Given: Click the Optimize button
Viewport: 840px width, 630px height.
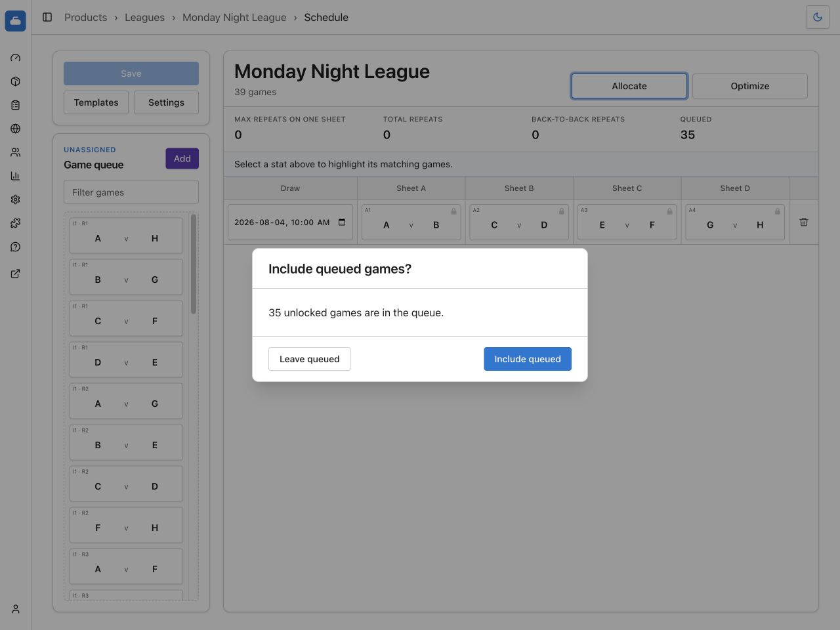Looking at the screenshot, I should click(x=750, y=86).
